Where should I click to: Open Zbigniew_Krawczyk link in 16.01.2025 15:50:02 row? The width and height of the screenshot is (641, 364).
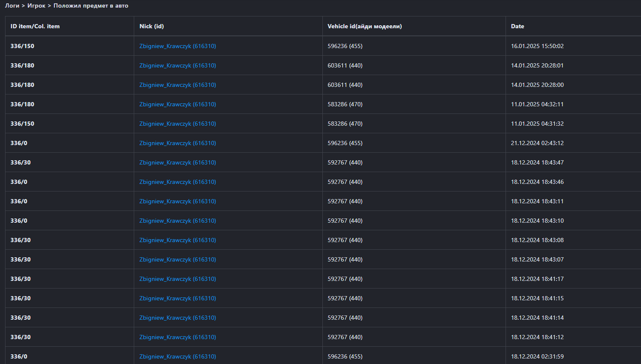point(178,46)
